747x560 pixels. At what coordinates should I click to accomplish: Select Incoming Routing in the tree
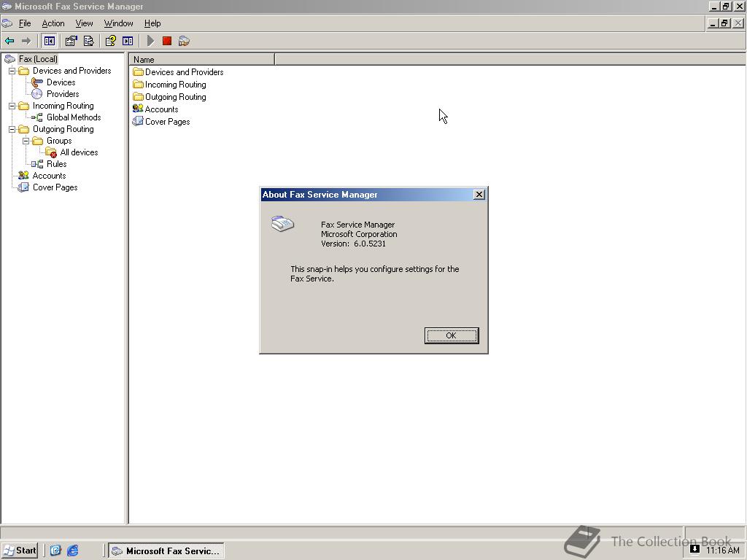[63, 106]
